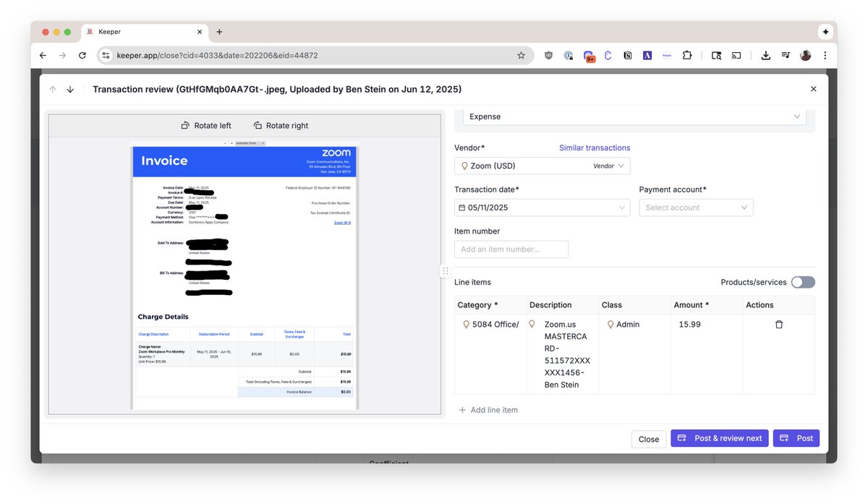Go to previous transaction with up arrow
Image resolution: width=868 pixels, height=504 pixels.
53,90
